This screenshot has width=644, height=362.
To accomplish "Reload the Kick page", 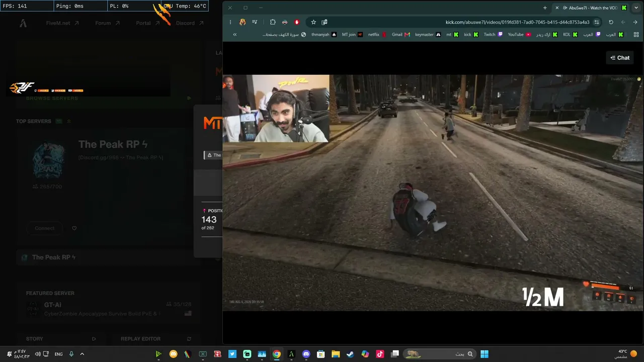I will click(x=611, y=22).
